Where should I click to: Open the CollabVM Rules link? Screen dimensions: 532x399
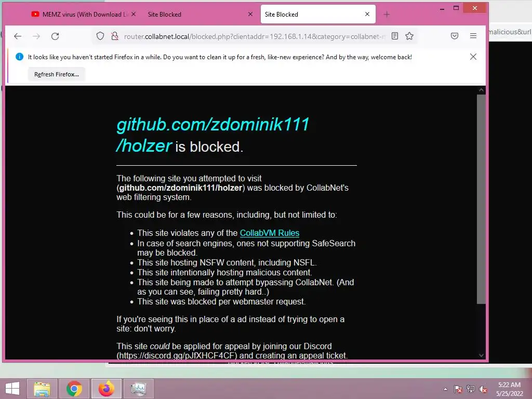point(270,233)
